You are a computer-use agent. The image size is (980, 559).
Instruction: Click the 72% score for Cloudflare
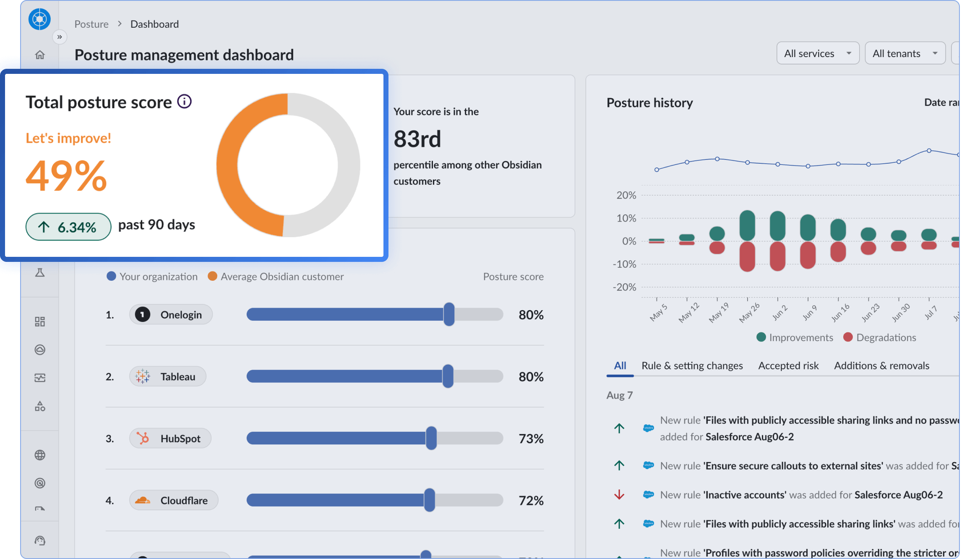pyautogui.click(x=531, y=501)
